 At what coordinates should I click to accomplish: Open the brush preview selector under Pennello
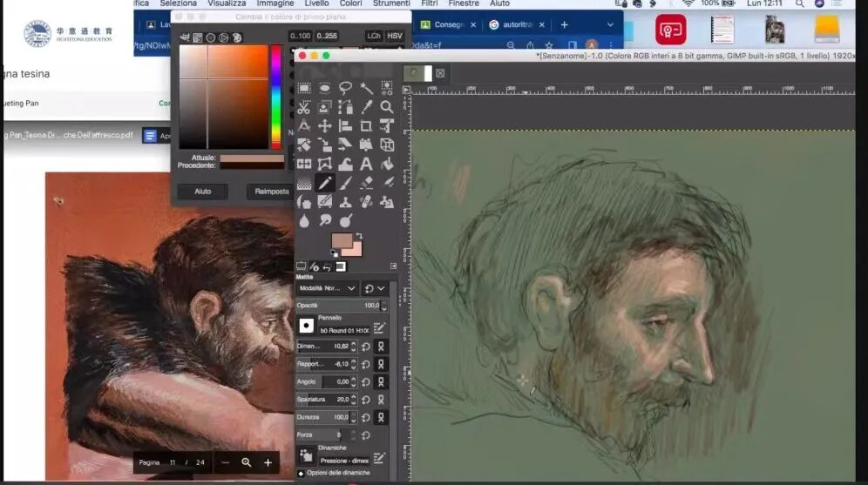point(306,326)
